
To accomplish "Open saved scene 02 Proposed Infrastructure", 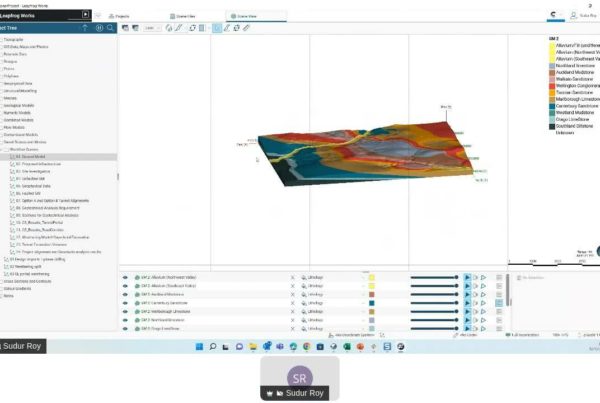I will (x=38, y=164).
